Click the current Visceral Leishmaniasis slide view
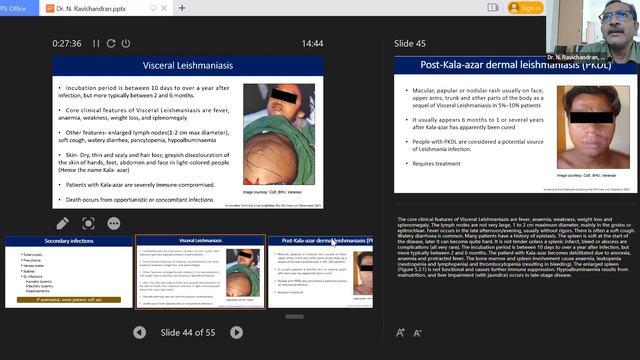This screenshot has width=640, height=360. 188,132
